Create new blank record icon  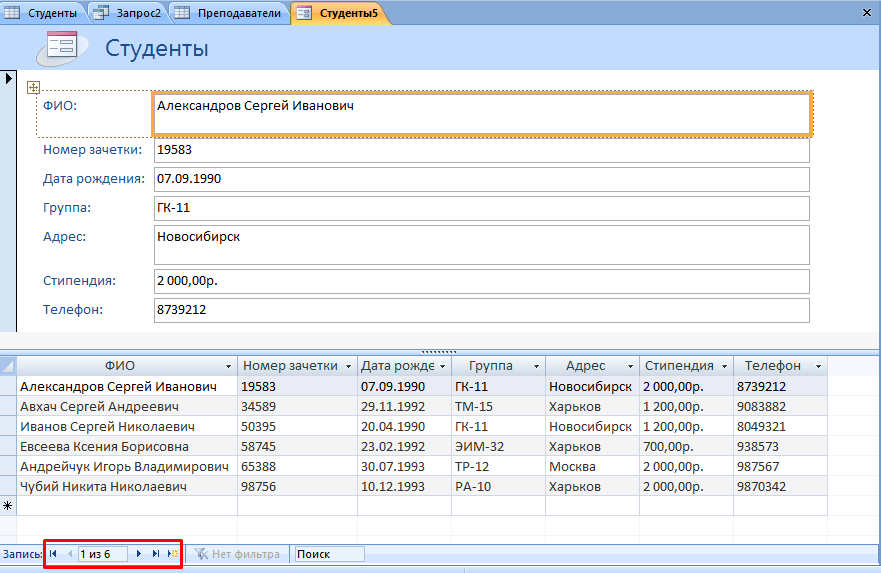pos(173,554)
